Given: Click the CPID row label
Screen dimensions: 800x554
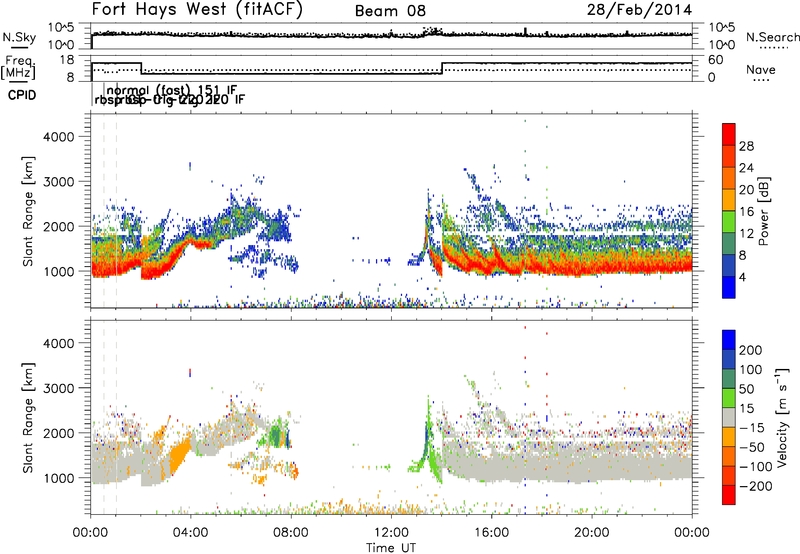Looking at the screenshot, I should point(21,95).
